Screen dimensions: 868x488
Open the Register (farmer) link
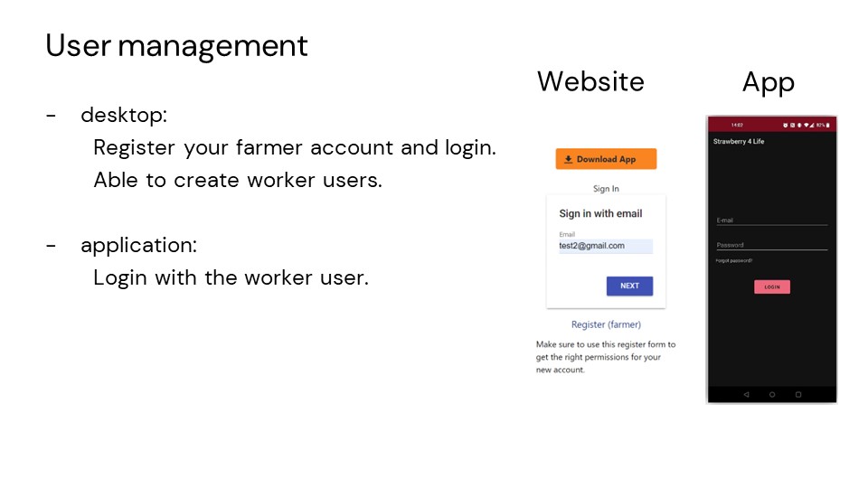click(606, 324)
